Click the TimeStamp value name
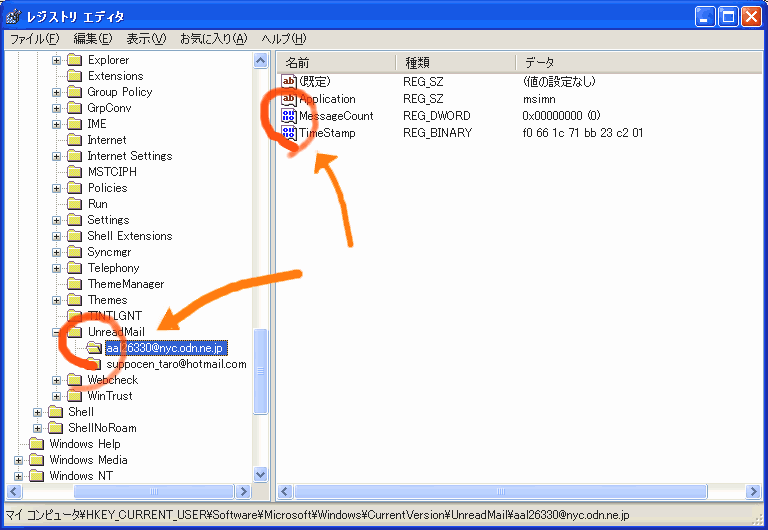768x530 pixels. tap(327, 133)
